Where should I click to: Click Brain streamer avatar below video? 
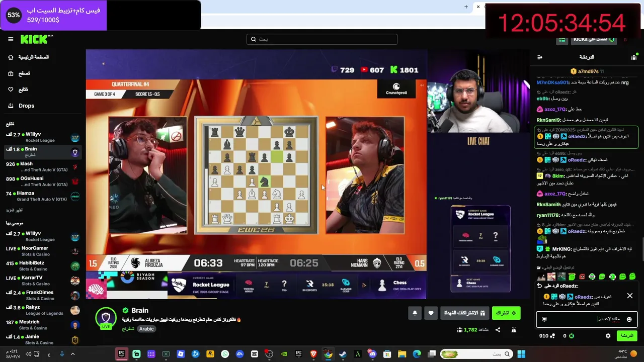click(106, 318)
